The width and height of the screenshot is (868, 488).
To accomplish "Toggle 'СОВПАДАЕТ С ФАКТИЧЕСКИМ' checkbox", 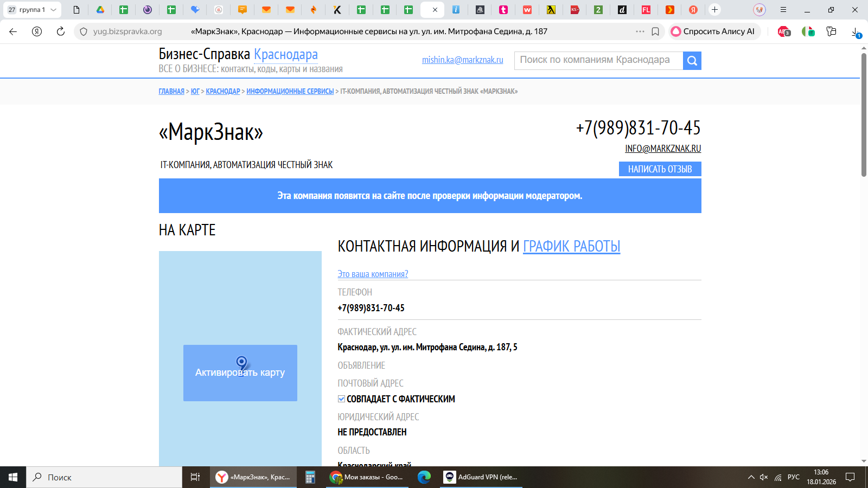I will 341,399.
